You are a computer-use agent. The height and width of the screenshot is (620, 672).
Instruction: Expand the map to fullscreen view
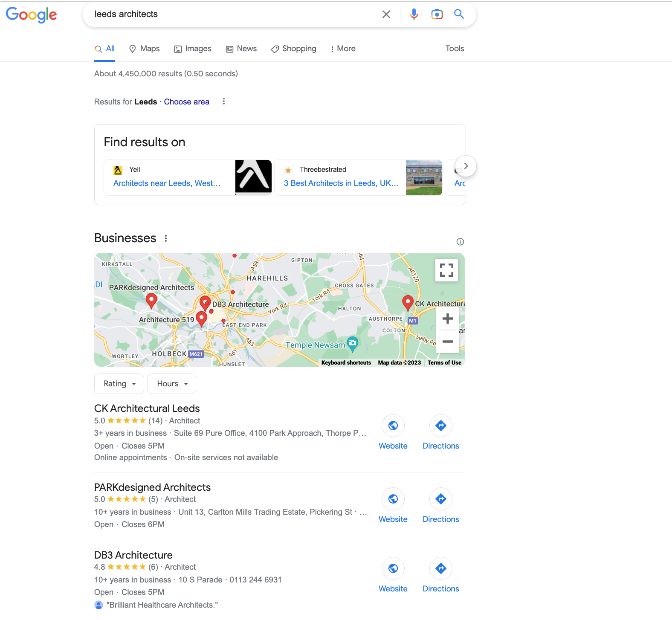click(446, 270)
